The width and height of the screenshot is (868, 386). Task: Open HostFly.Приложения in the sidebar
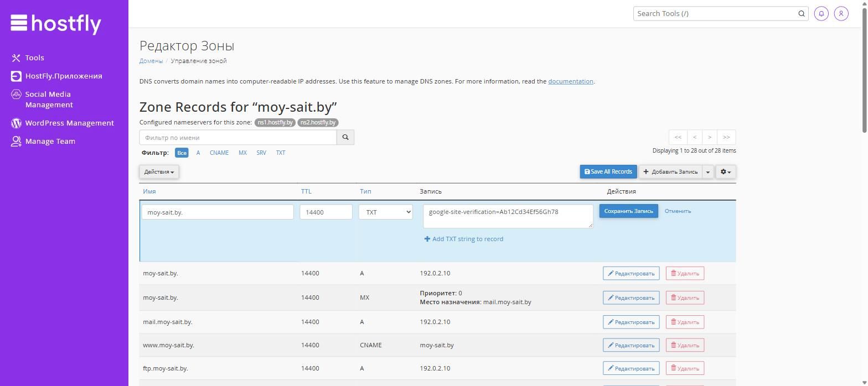(56, 76)
